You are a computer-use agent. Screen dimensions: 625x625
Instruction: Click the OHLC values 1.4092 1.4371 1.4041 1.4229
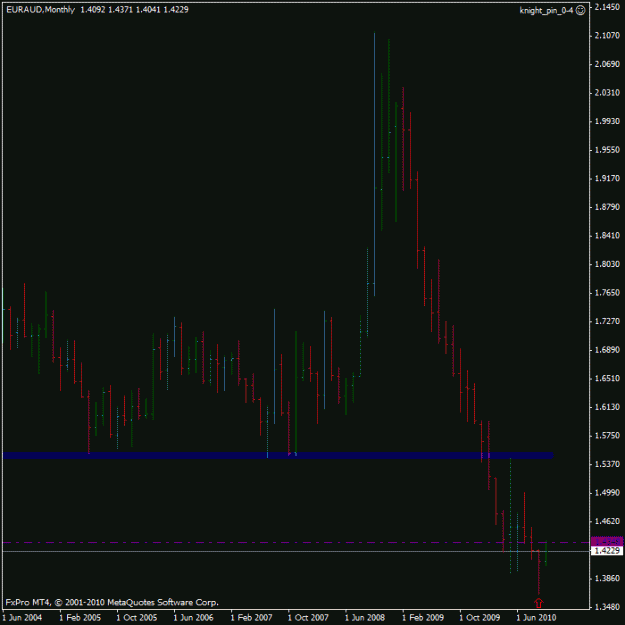[134, 10]
